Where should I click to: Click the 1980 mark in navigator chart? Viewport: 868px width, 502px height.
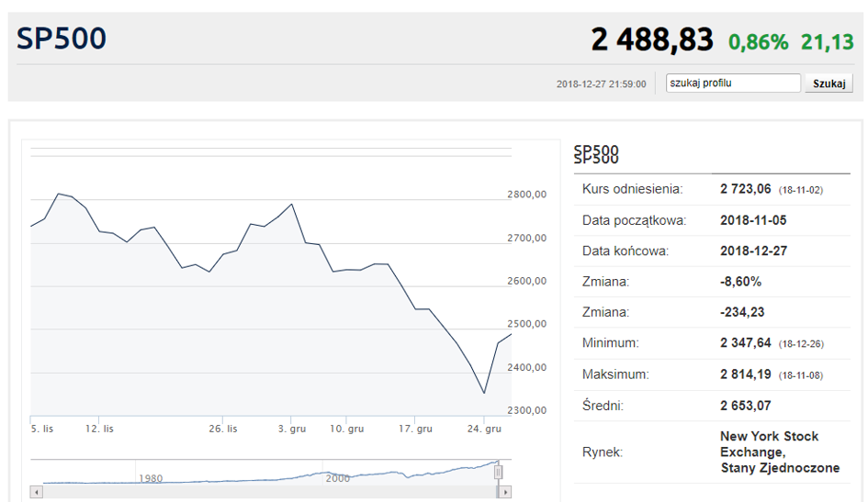(151, 478)
